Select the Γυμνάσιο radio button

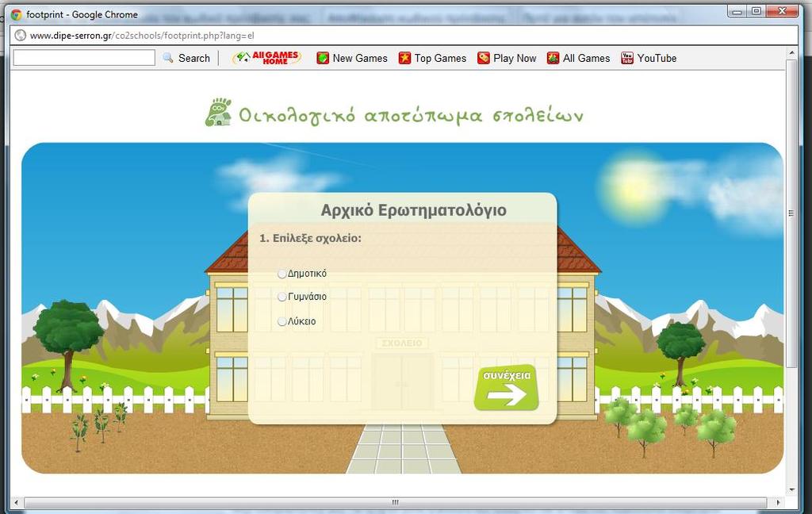pyautogui.click(x=282, y=297)
